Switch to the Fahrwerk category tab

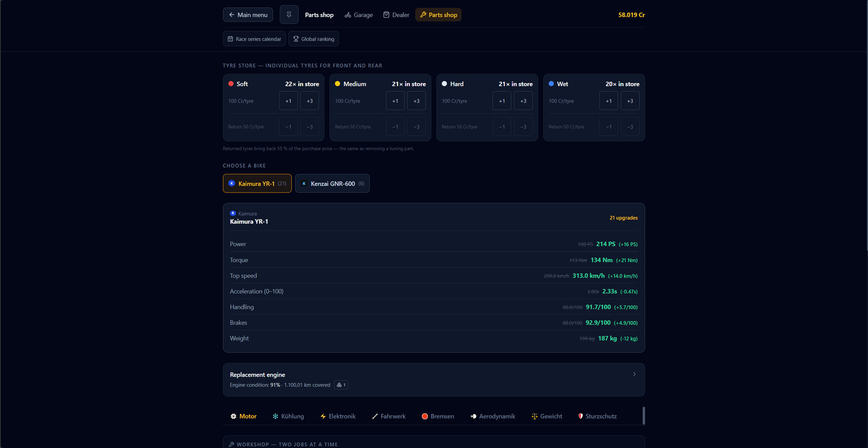pyautogui.click(x=388, y=416)
